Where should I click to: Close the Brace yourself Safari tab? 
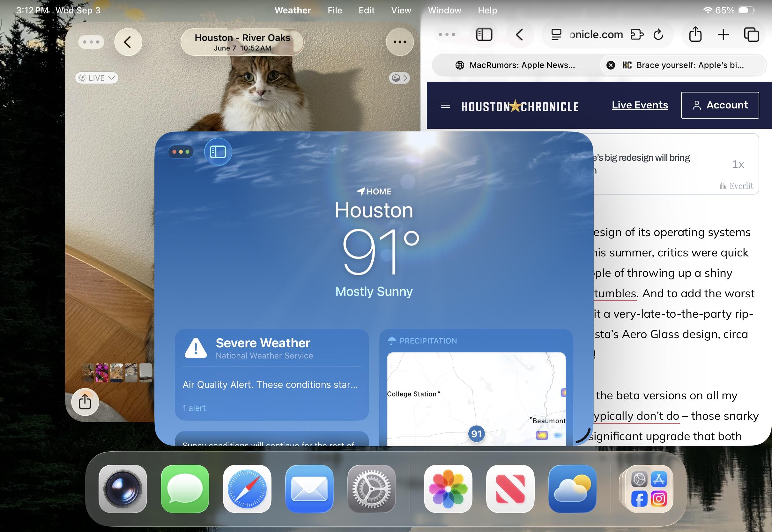611,65
